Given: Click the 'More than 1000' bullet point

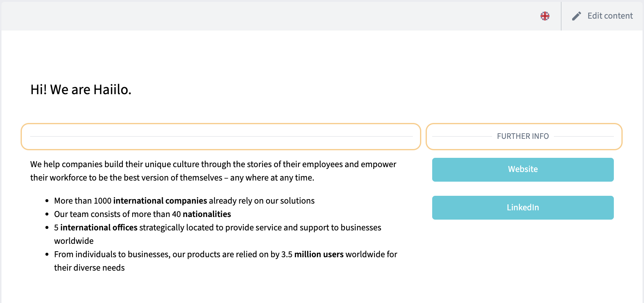Looking at the screenshot, I should point(184,201).
